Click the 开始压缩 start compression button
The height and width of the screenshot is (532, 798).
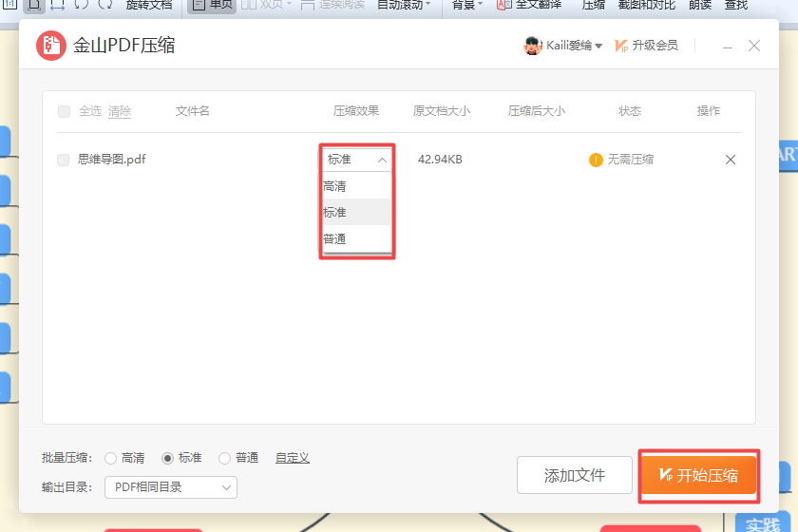click(x=699, y=476)
